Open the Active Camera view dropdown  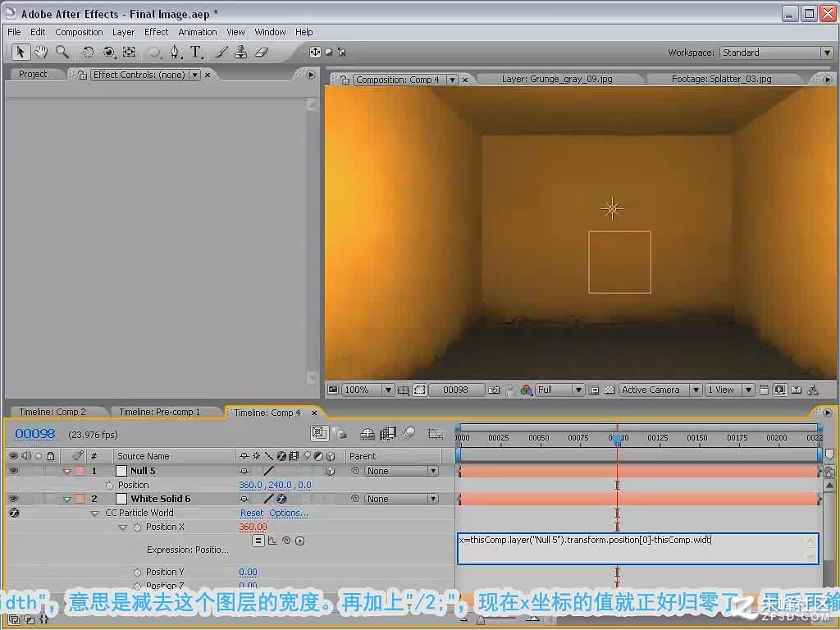pos(660,390)
